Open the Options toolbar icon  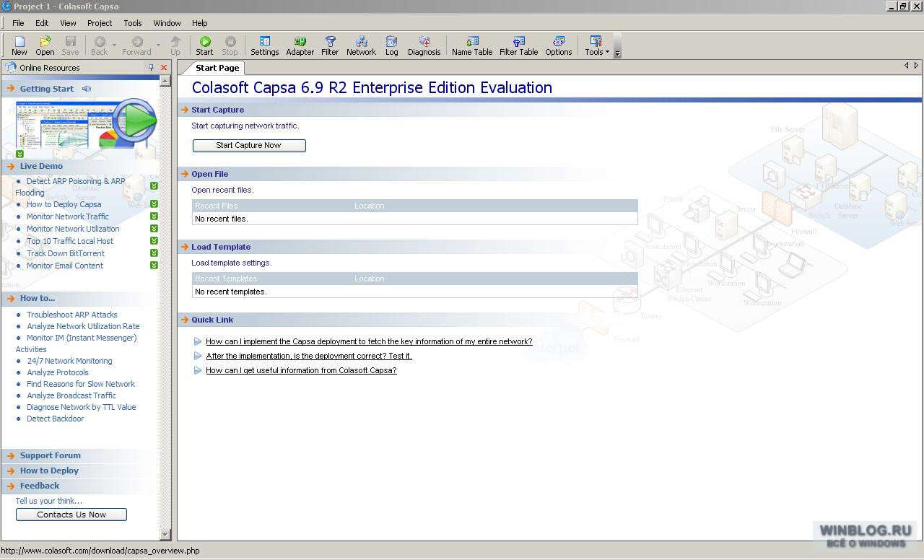click(559, 46)
